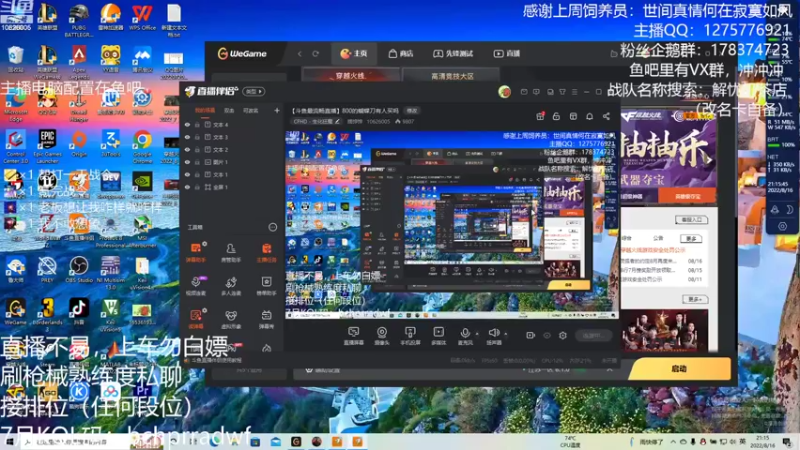Viewport: 800px width, 450px height.
Task: Open the Windows Start button
Action: (9, 442)
